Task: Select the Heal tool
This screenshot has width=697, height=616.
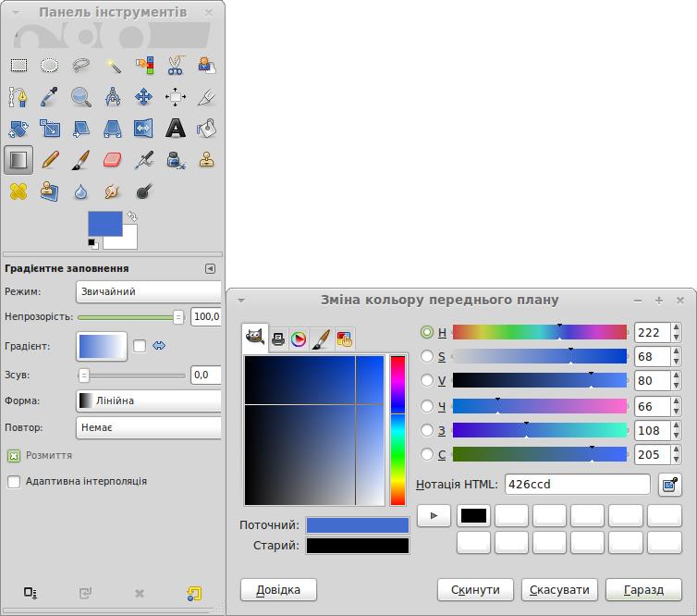Action: [18, 191]
